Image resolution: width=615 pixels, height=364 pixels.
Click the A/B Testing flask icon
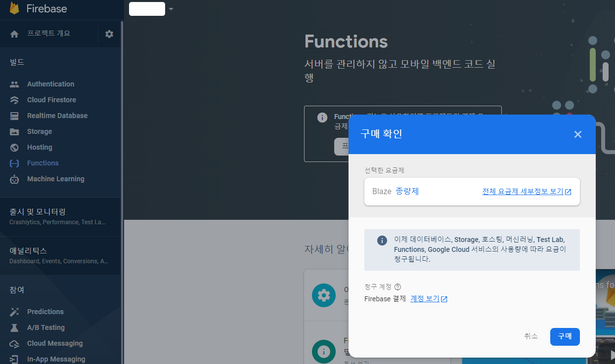14,327
